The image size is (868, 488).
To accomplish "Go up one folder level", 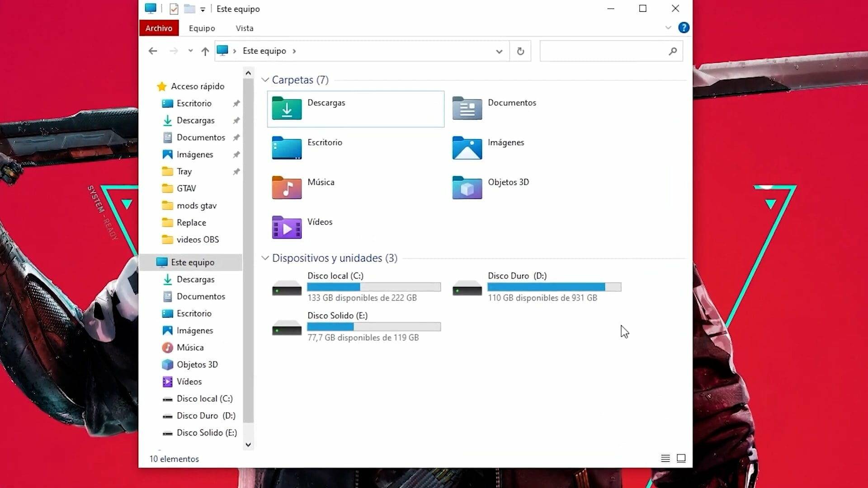I will click(205, 51).
